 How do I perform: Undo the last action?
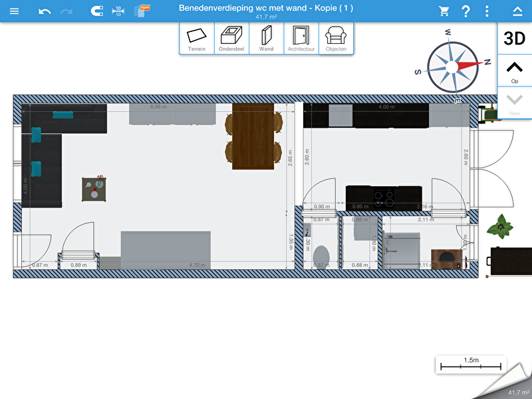pyautogui.click(x=45, y=11)
